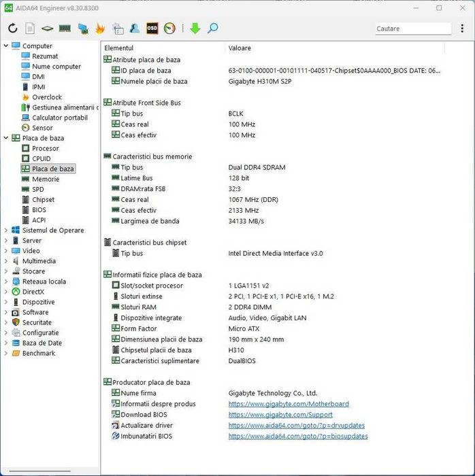Click the network computers toolbar icon
The image size is (475, 476).
click(x=83, y=29)
